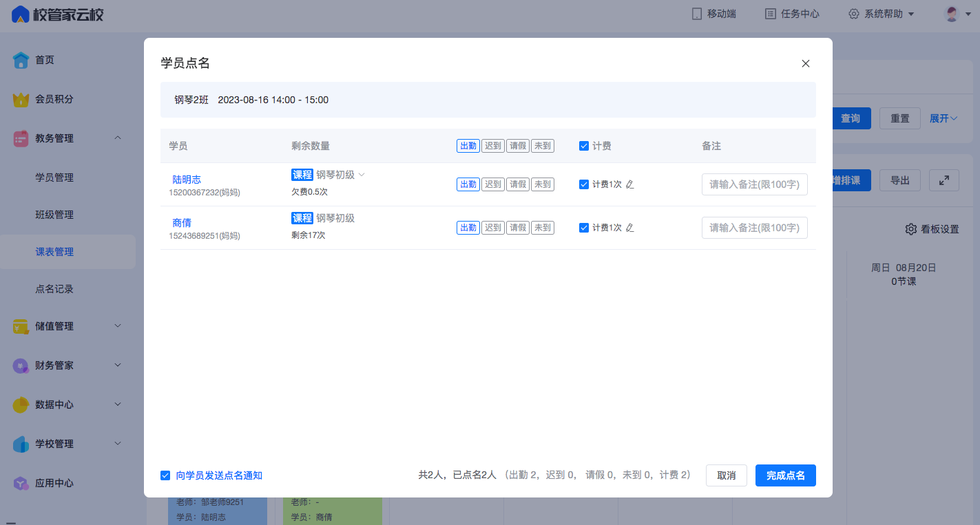Open the 系统帮助 dropdown arrow
980x525 pixels.
[x=911, y=14]
